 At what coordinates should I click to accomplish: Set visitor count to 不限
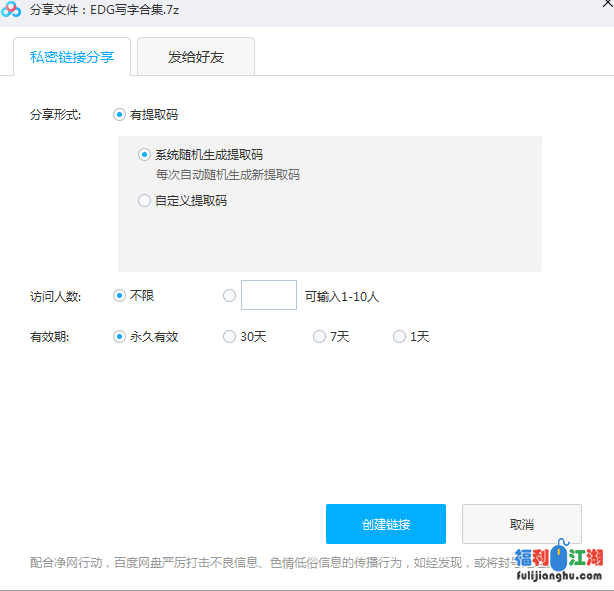coord(120,296)
